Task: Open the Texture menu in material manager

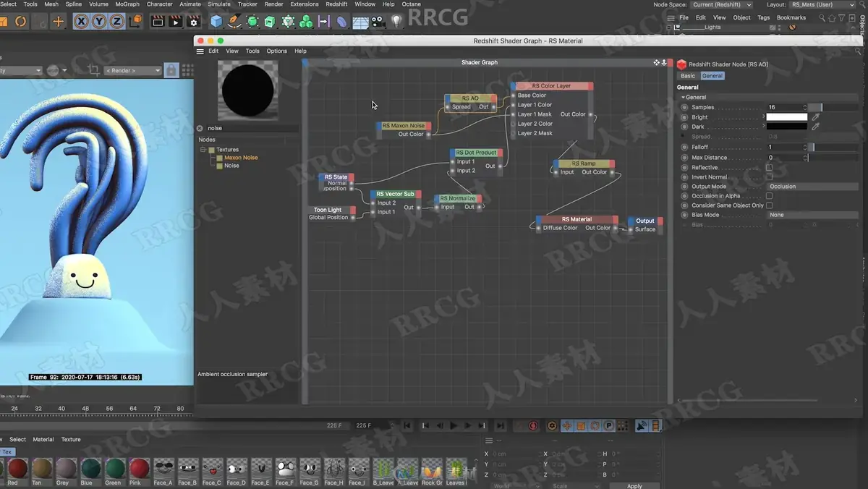Action: pos(71,439)
